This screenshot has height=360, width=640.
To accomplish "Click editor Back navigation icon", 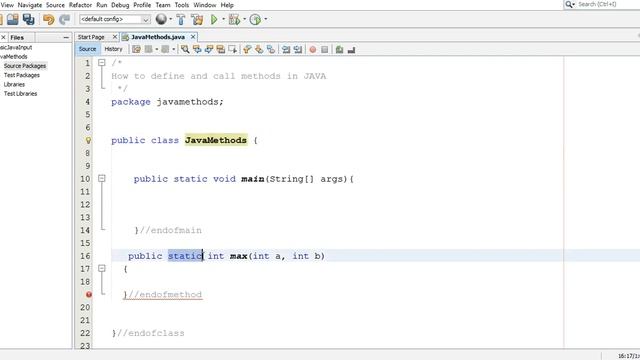I will pos(149,49).
